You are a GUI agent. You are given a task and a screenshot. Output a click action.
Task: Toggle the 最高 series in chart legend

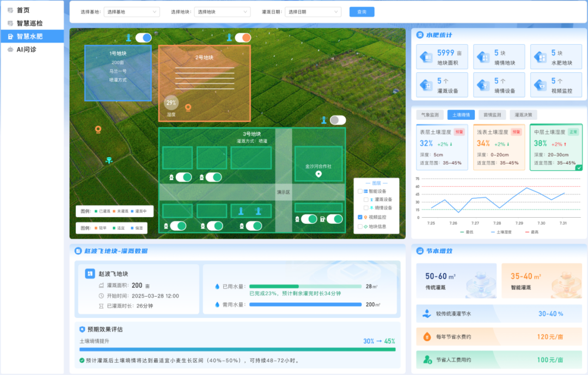coord(532,232)
